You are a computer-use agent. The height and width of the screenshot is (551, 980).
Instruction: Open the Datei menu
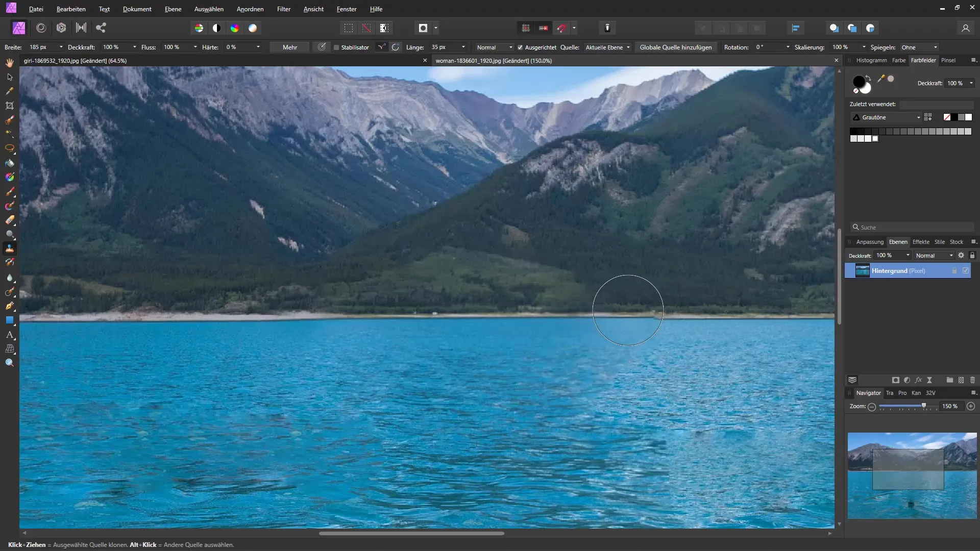pos(36,9)
